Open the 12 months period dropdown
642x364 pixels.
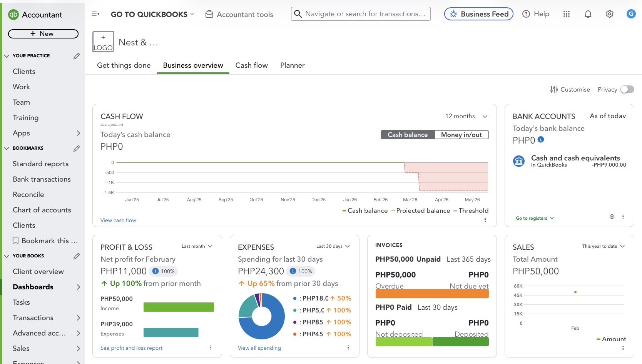(x=466, y=116)
